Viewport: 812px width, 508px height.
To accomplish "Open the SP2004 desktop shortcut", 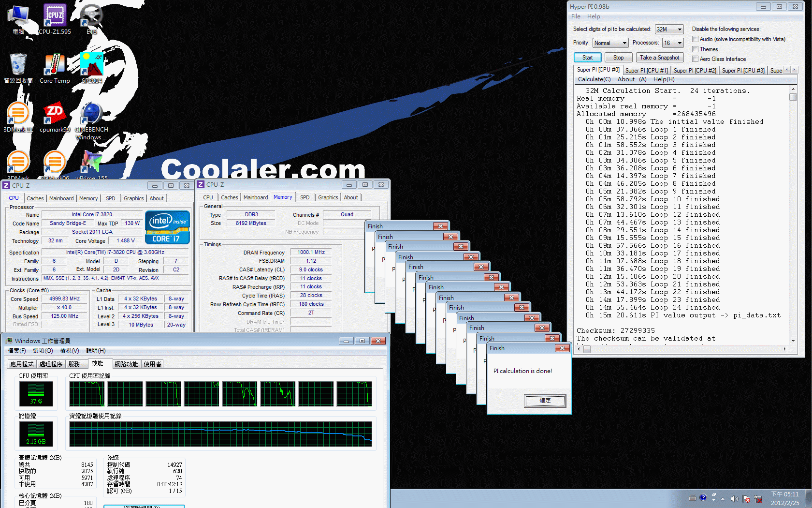I will (91, 68).
